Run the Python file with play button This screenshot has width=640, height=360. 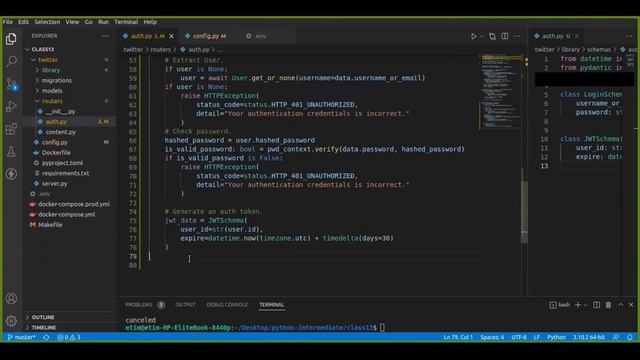coord(473,36)
